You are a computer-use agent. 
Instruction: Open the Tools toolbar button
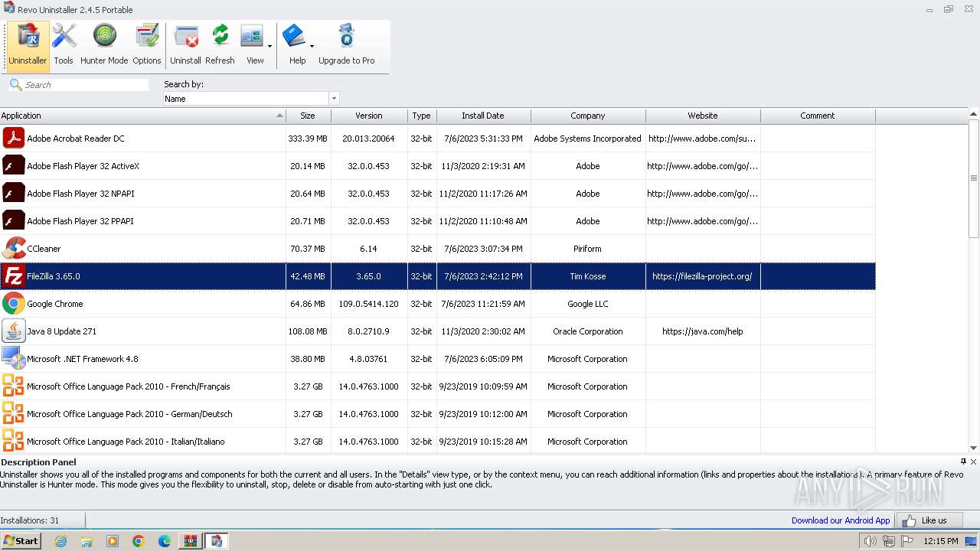64,45
